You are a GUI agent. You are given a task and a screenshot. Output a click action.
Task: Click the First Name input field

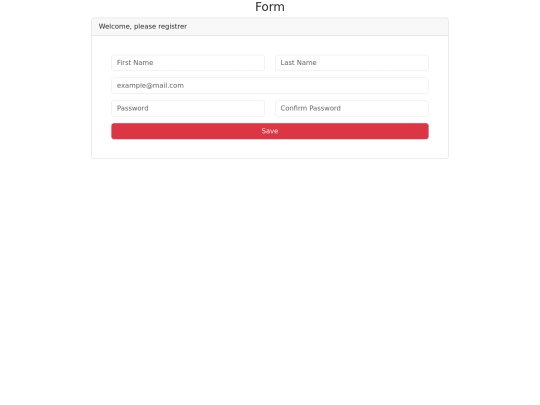point(188,63)
